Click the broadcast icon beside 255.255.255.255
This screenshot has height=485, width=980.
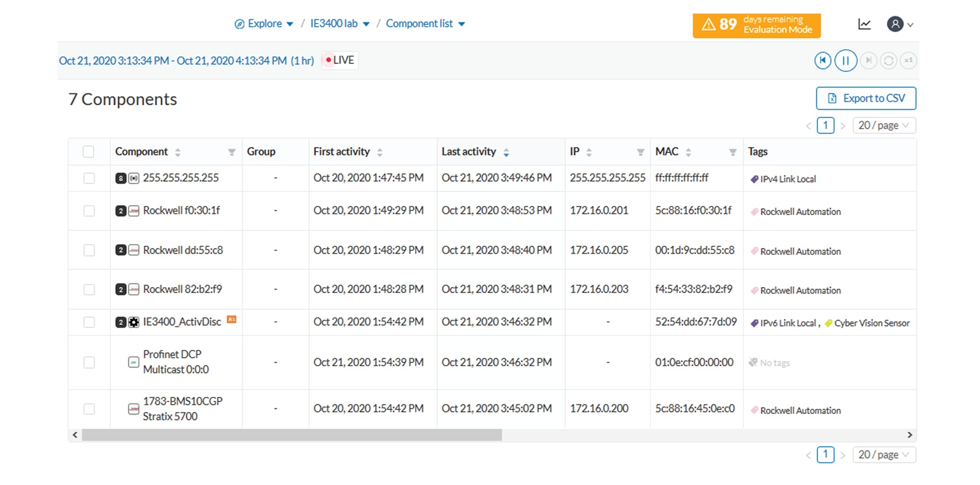point(133,178)
